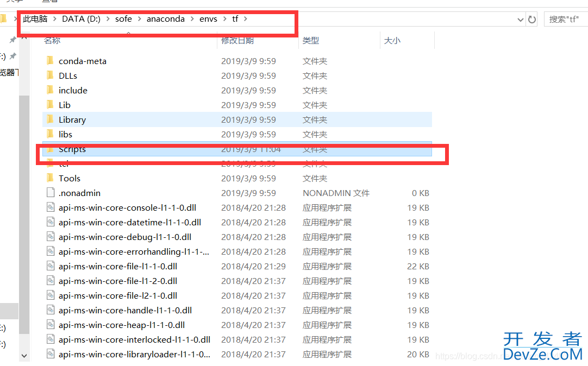Select file name Tools

tap(70, 178)
